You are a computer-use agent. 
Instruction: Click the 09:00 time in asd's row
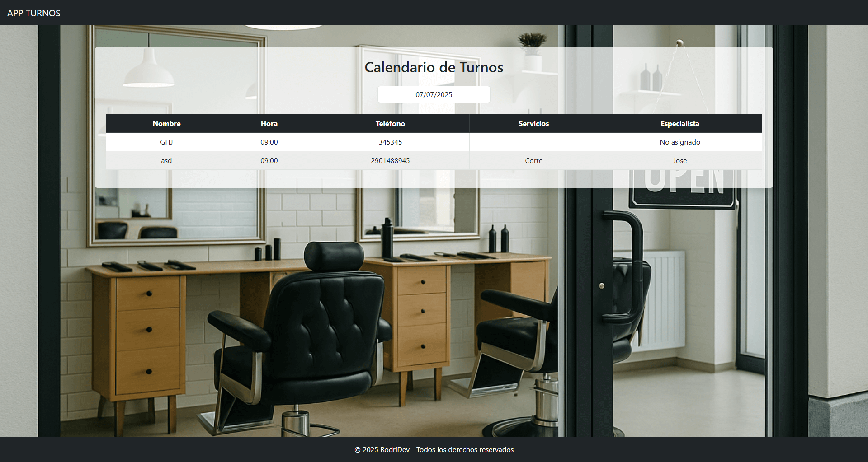tap(269, 160)
